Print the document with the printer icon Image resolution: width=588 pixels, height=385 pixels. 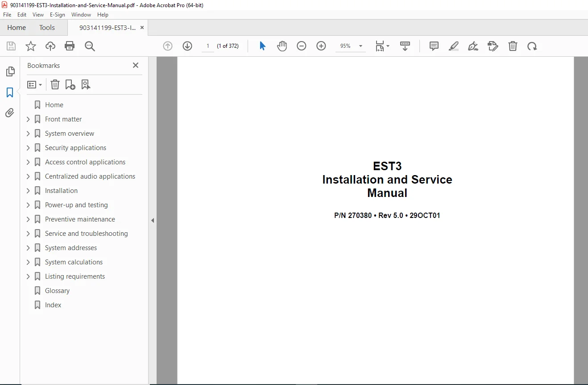click(70, 46)
